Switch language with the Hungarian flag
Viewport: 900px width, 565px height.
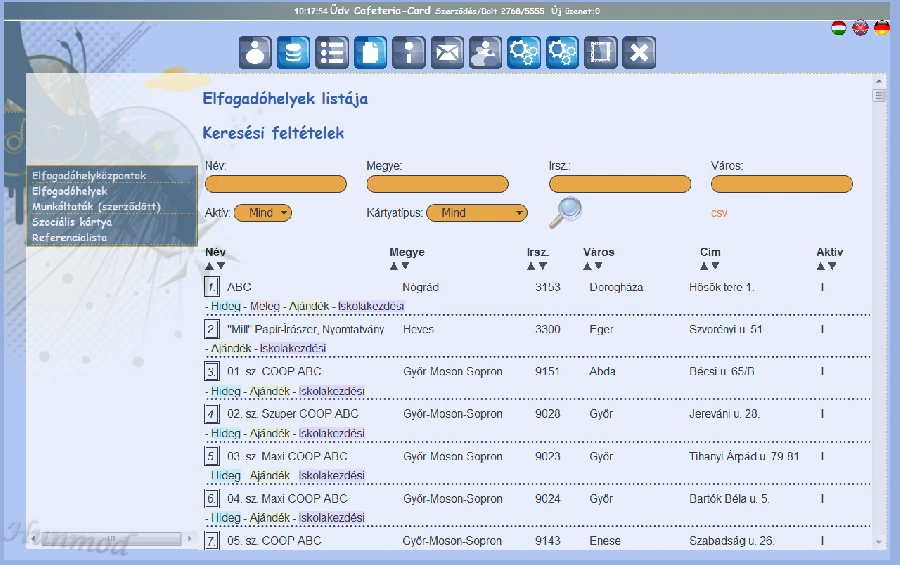pyautogui.click(x=839, y=28)
